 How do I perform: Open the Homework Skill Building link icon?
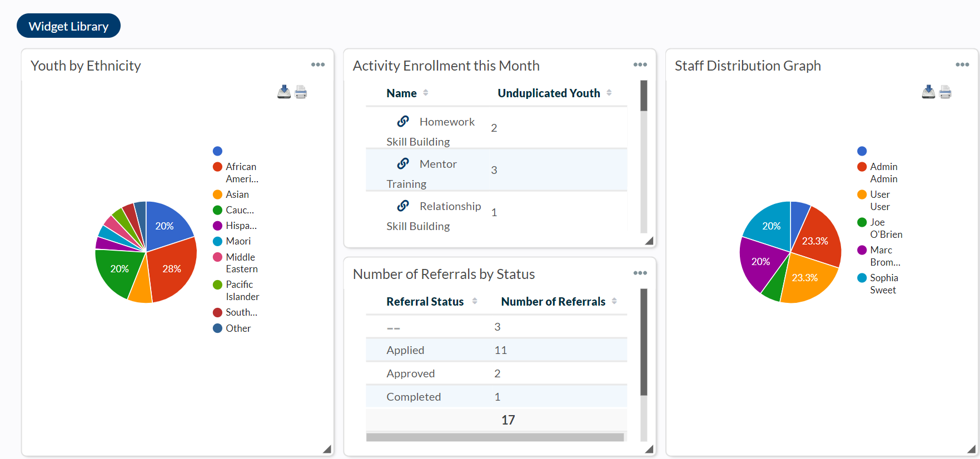403,121
